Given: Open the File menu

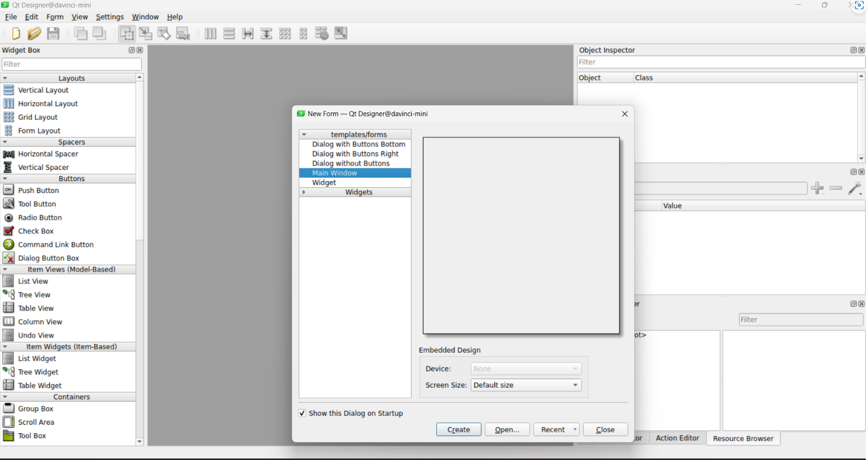Looking at the screenshot, I should click(11, 17).
